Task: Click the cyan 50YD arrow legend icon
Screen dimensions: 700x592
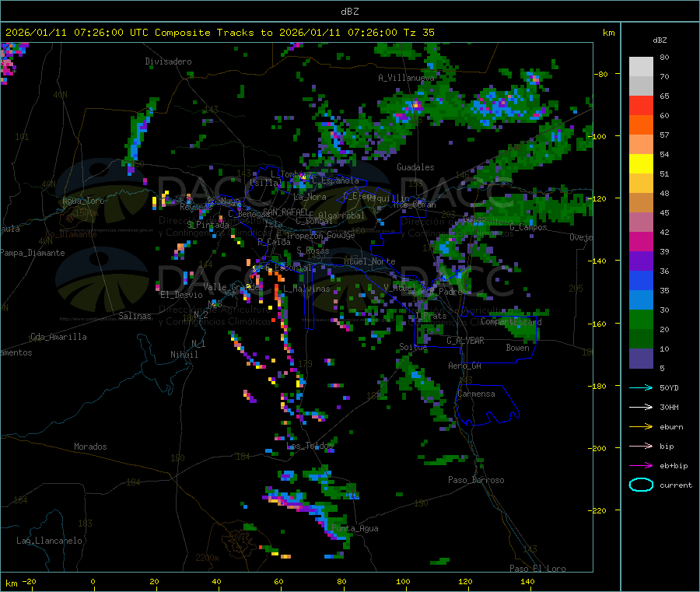Action: 641,387
